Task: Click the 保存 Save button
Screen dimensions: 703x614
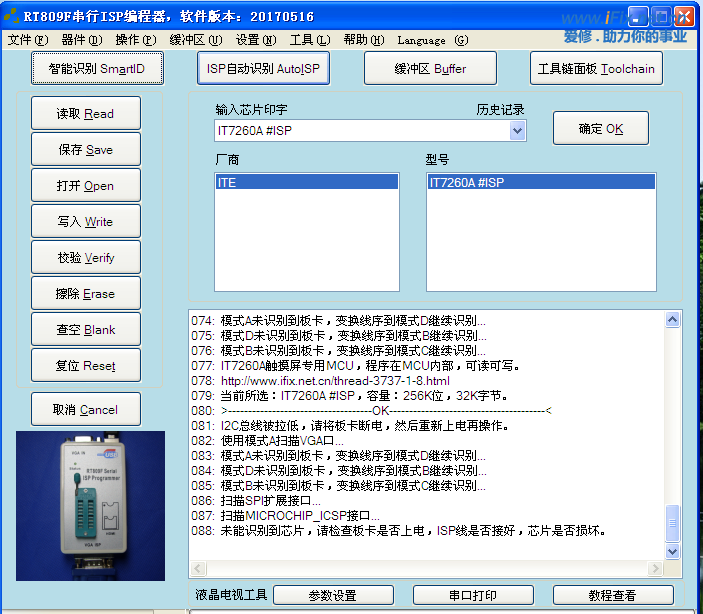Action: (86, 149)
